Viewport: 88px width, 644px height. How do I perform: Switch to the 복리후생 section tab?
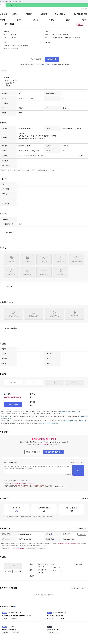point(52,20)
